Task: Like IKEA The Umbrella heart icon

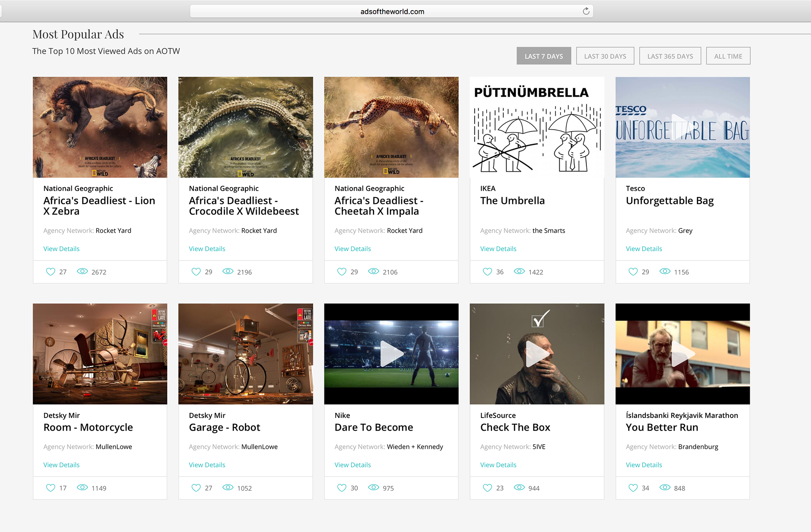Action: click(487, 271)
